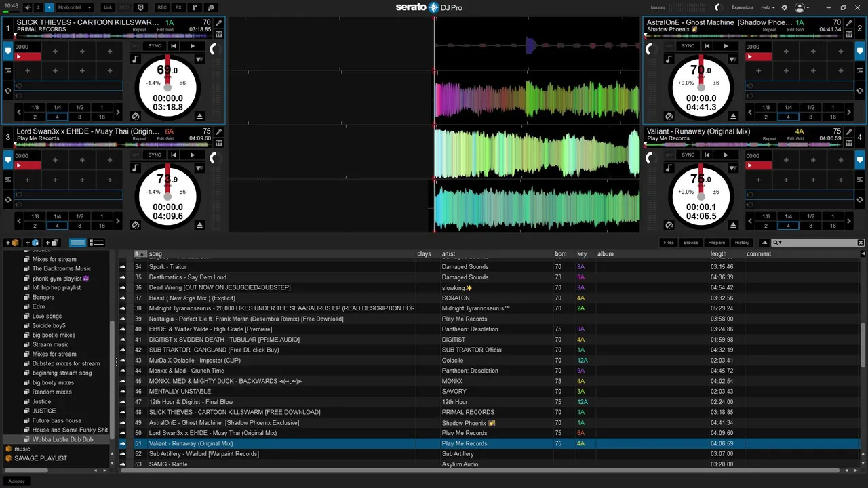The height and width of the screenshot is (488, 868).
Task: Play deck 2 track
Action: point(726,46)
